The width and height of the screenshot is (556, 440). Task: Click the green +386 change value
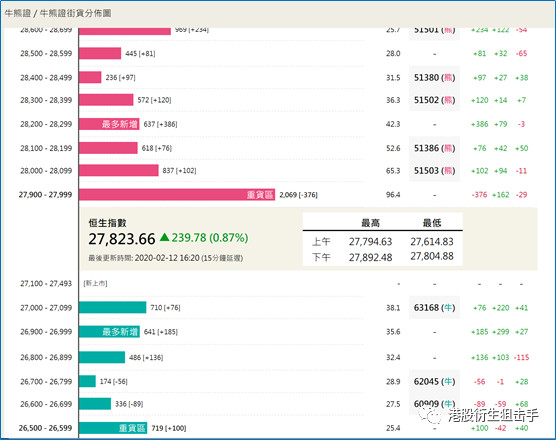[x=479, y=124]
